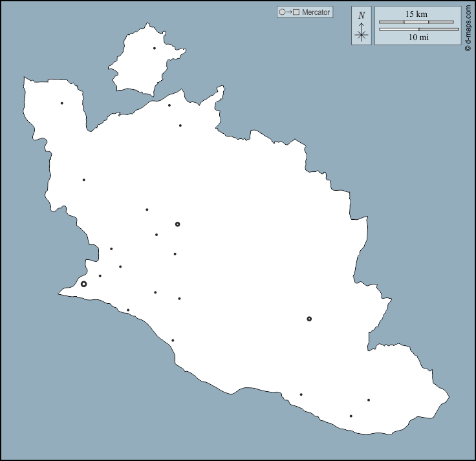Click the circle symbol in the Mercator legend
The width and height of the screenshot is (476, 461).
[282, 12]
